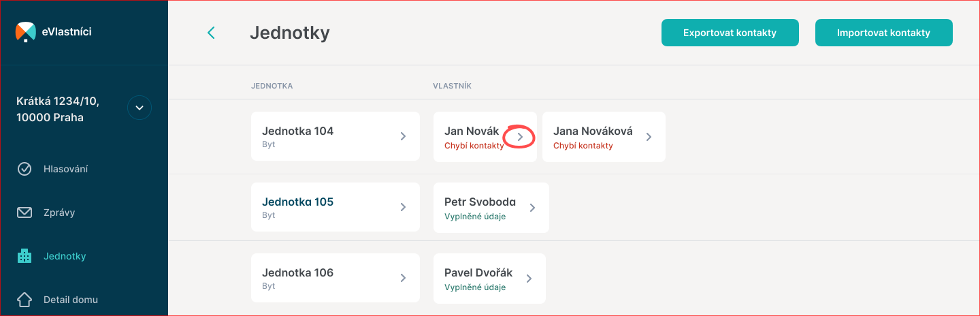This screenshot has width=980, height=316.
Task: Open the Hlasování menu item
Action: click(x=65, y=169)
